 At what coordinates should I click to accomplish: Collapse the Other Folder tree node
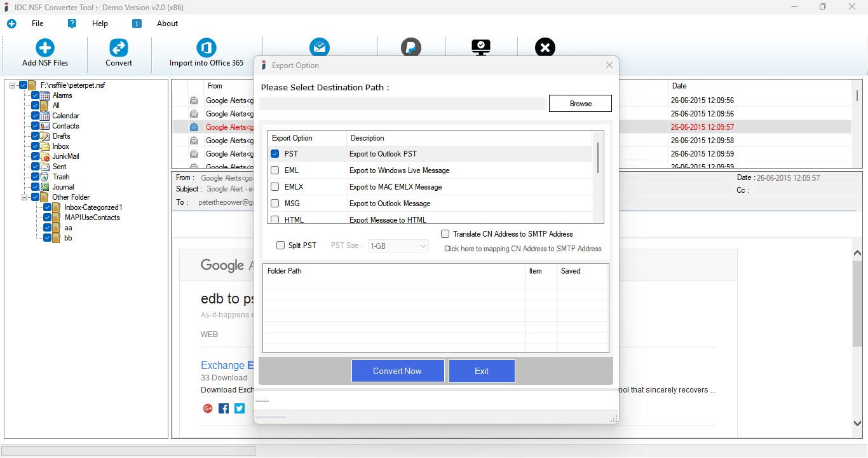25,197
